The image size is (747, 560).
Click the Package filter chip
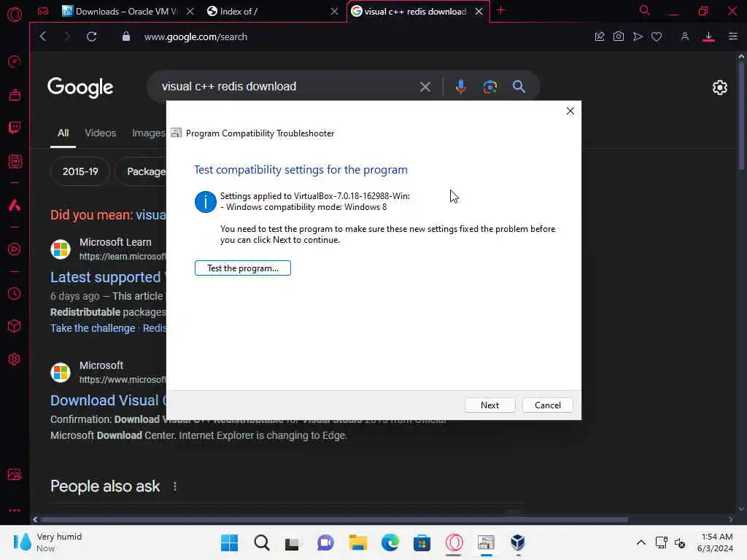point(142,171)
